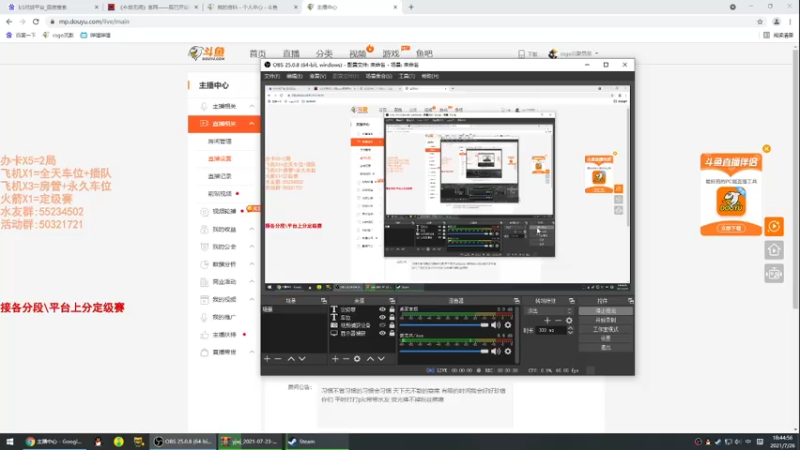Toggle visibility of the 视频捕获设备 source

coord(382,325)
